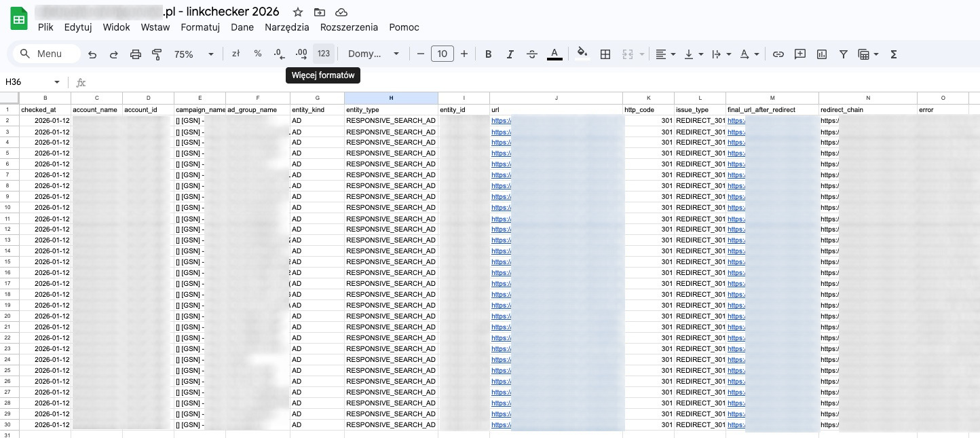Click the borders grid icon
Screen dimensions: 980x438
click(x=605, y=54)
